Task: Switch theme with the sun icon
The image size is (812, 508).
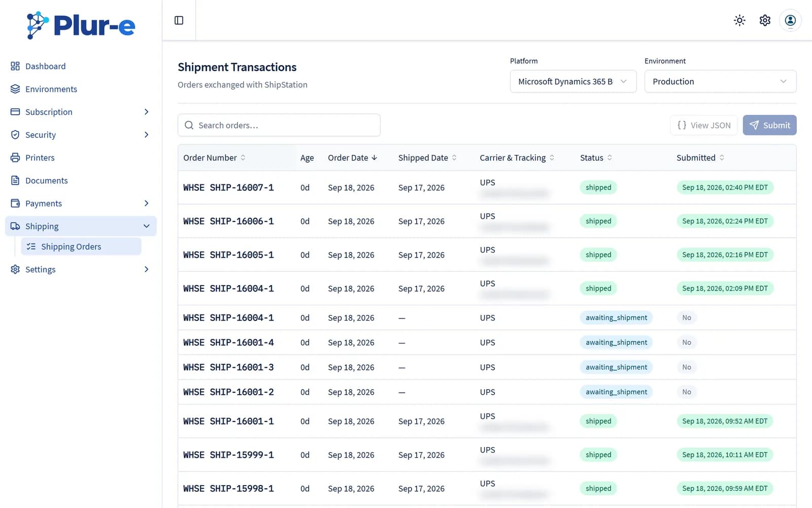Action: [x=739, y=20]
